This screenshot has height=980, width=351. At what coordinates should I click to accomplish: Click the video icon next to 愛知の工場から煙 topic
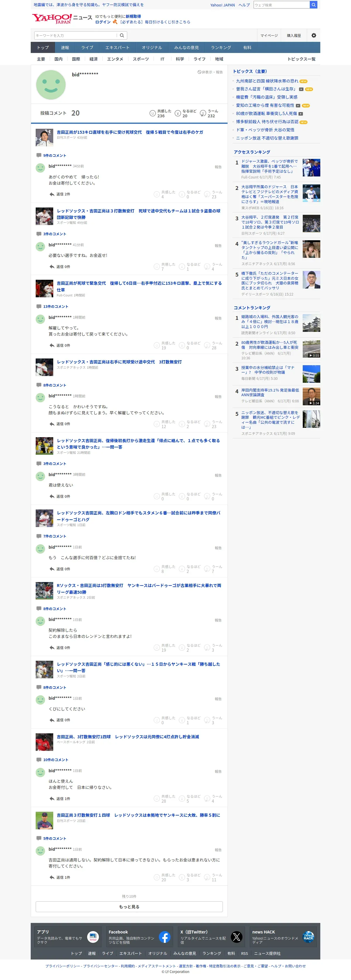[x=298, y=106]
